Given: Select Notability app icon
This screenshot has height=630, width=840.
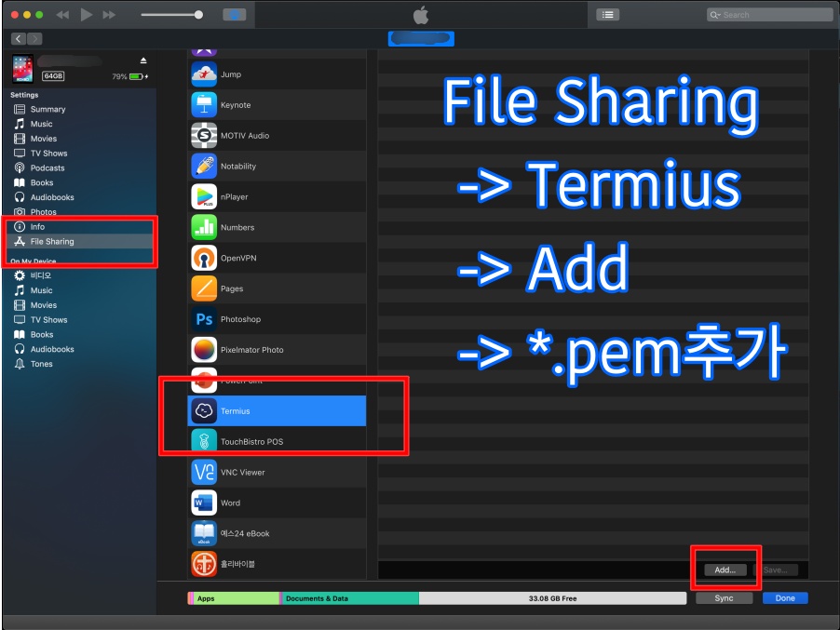Looking at the screenshot, I should pos(204,166).
